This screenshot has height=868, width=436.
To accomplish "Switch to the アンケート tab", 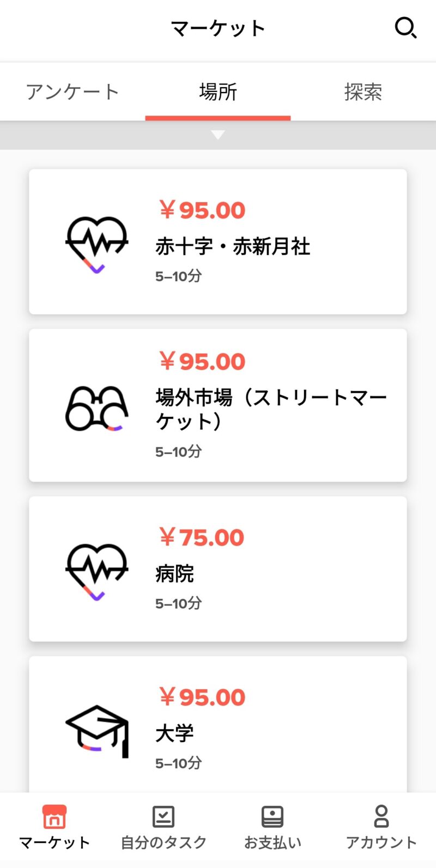I will 72,92.
